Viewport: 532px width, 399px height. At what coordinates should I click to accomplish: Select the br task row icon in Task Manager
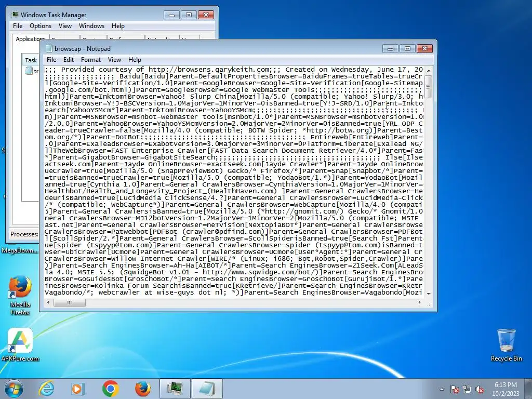[29, 71]
